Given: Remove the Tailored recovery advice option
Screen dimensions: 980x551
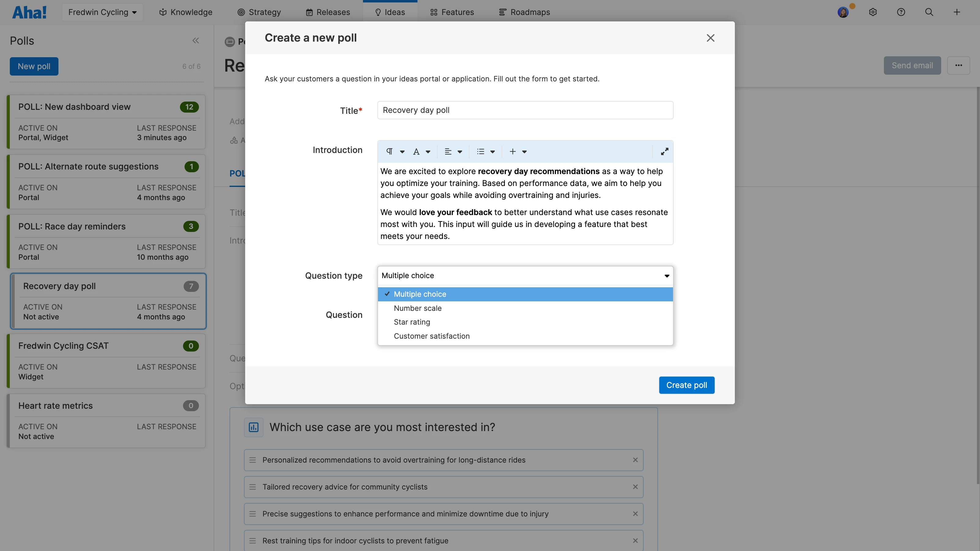Looking at the screenshot, I should pos(635,487).
